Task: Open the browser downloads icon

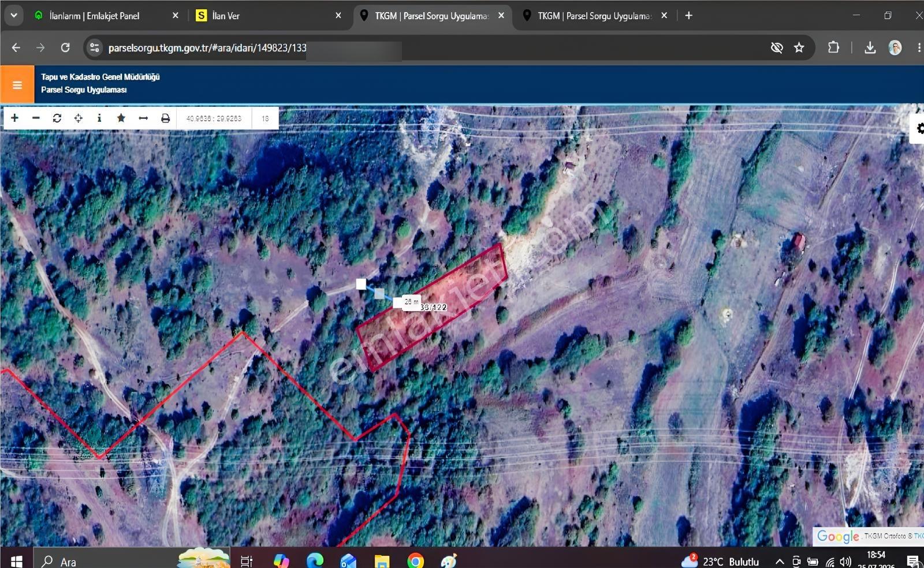Action: [x=870, y=48]
